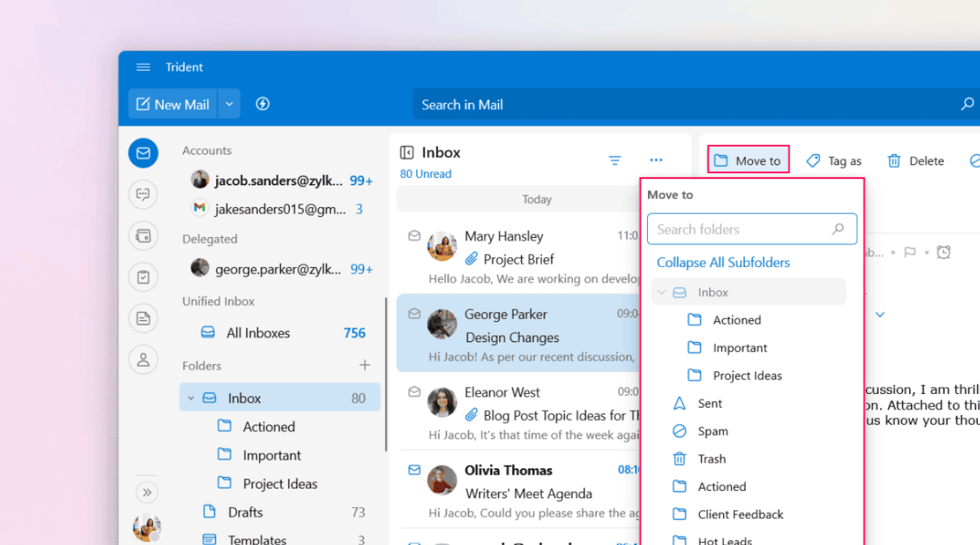Add a new folder with the plus icon
Viewport: 980px width, 545px height.
click(x=365, y=366)
